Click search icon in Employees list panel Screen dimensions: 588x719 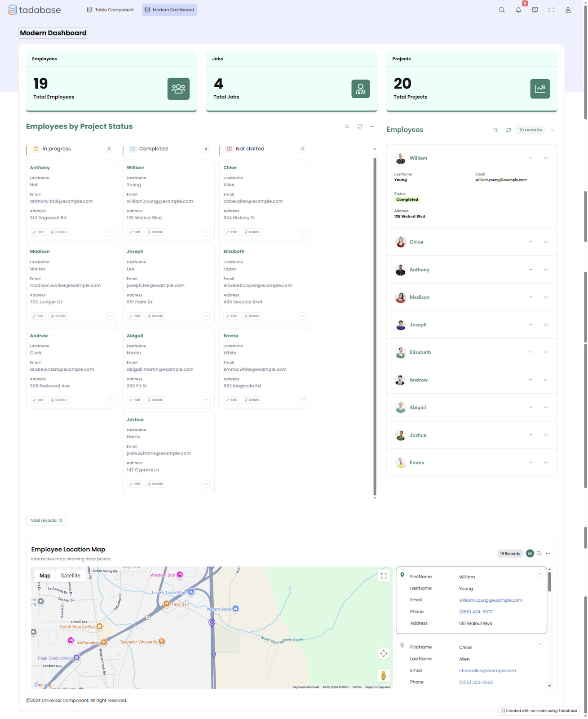tap(495, 130)
